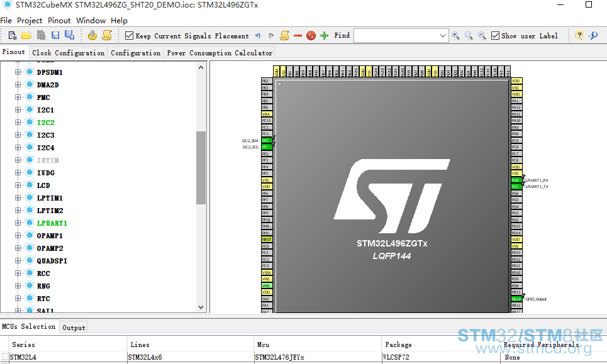Toggle the Show user Label checkbox
The image size is (607, 364).
(x=495, y=36)
